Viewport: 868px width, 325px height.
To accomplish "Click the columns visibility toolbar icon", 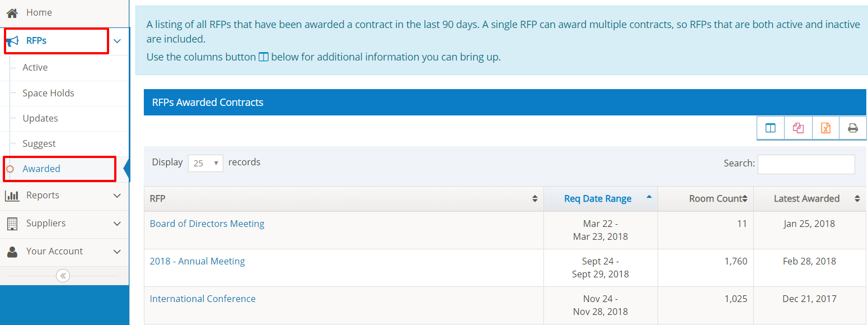I will [771, 128].
